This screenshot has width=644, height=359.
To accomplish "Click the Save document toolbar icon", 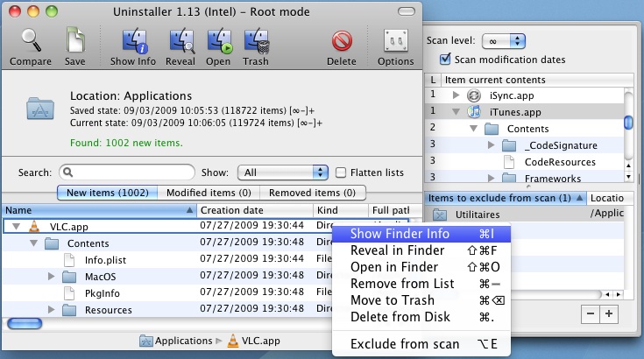I will (x=75, y=39).
